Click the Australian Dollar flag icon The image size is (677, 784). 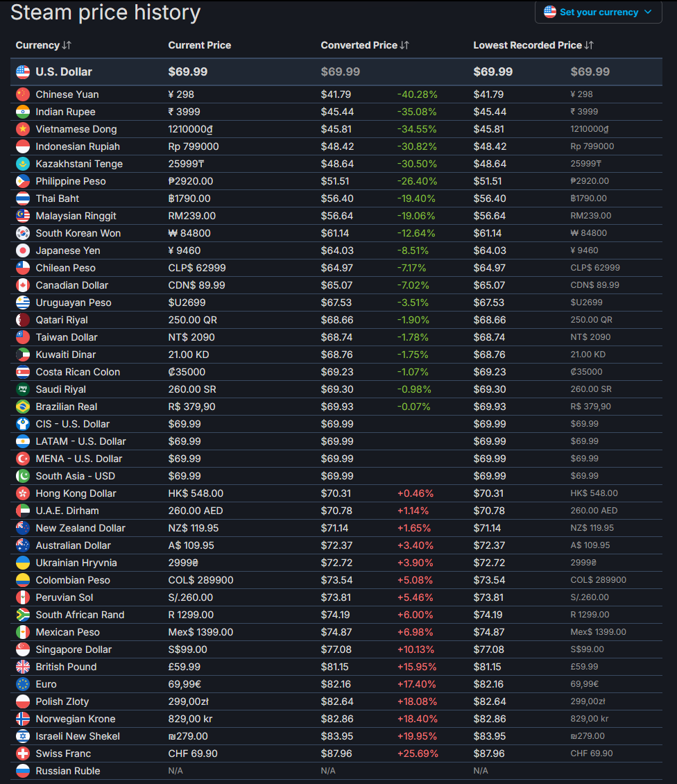click(x=23, y=545)
